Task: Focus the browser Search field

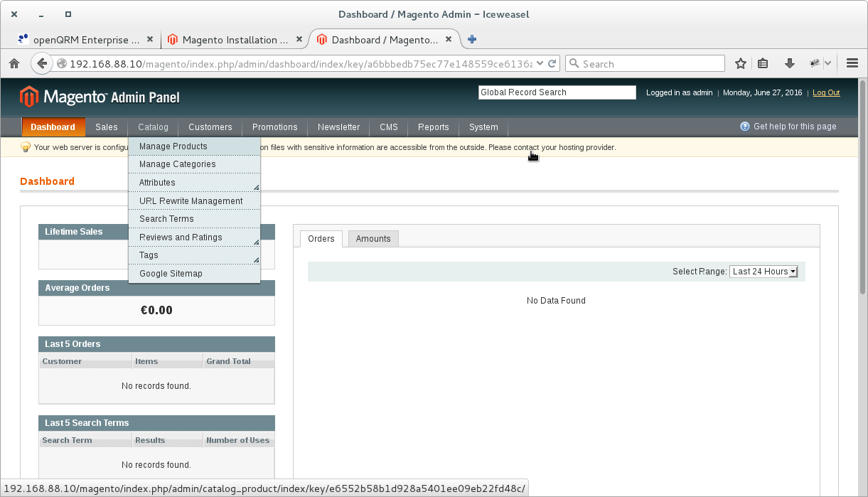Action: coord(645,63)
